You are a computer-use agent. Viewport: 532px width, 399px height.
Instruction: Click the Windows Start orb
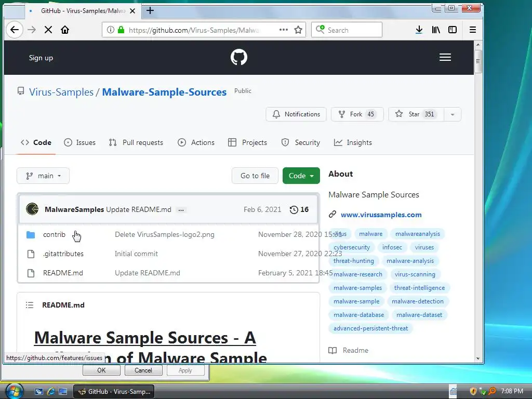point(14,391)
